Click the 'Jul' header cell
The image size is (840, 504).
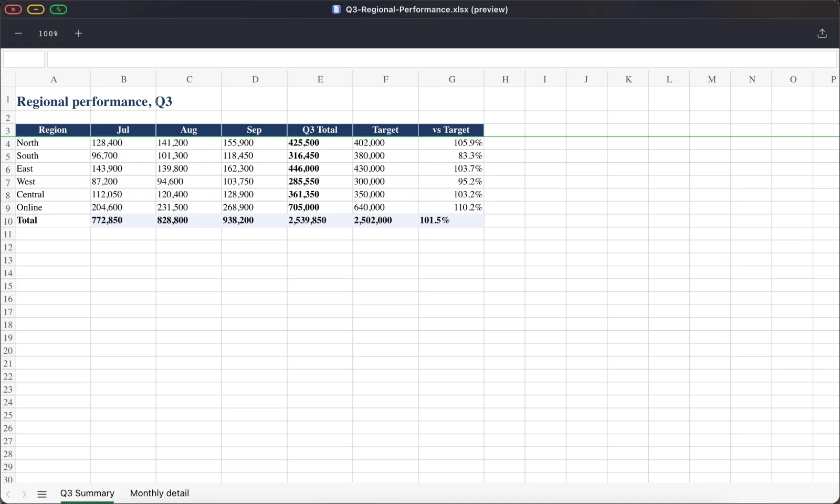(x=123, y=130)
